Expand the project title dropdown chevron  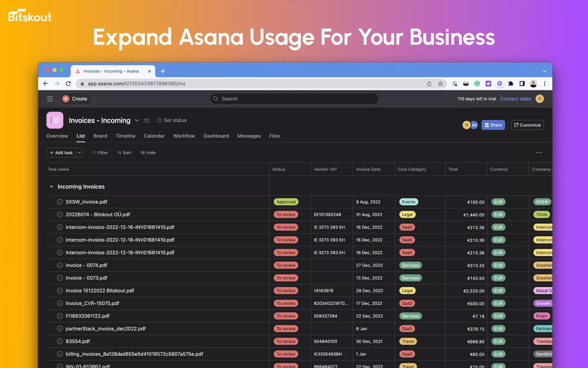137,120
